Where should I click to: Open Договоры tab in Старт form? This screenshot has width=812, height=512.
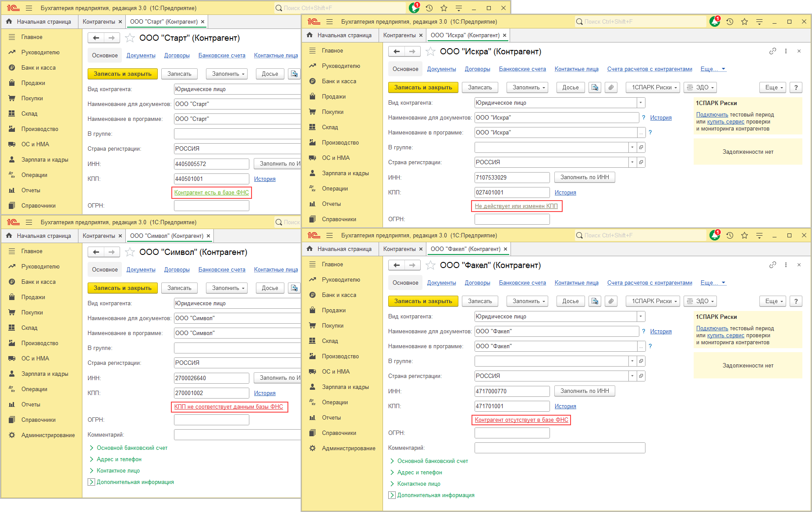point(177,56)
